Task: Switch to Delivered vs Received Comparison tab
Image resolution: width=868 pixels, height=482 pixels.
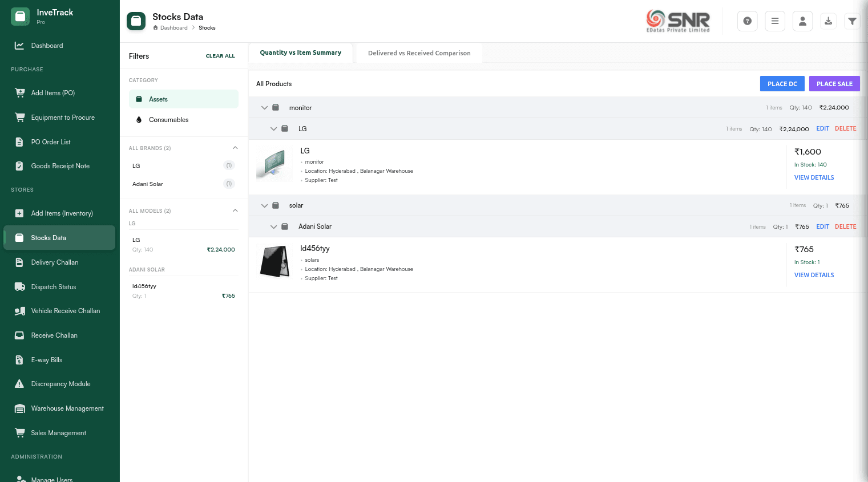Action: [x=419, y=53]
